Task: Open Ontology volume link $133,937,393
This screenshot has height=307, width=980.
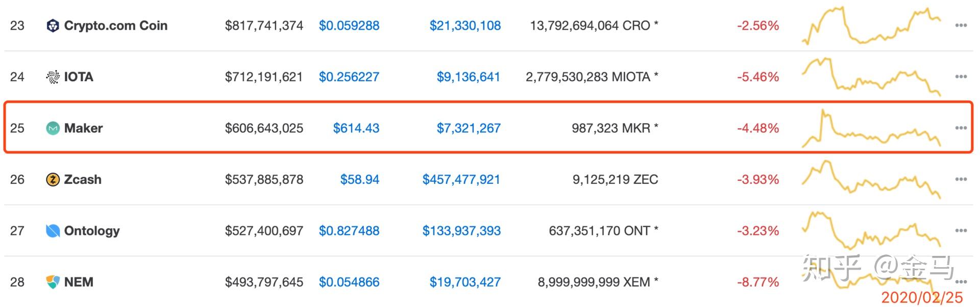Action: 461,231
